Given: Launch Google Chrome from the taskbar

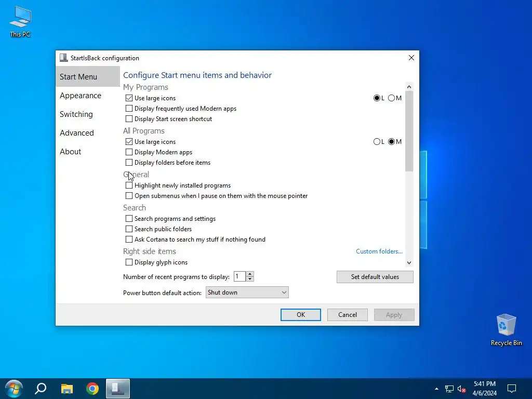Looking at the screenshot, I should click(92, 389).
